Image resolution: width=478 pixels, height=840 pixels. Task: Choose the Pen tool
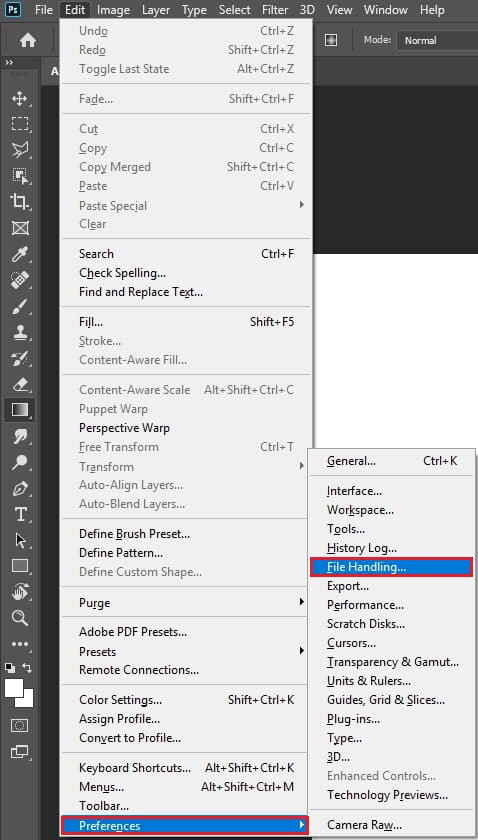click(x=20, y=489)
